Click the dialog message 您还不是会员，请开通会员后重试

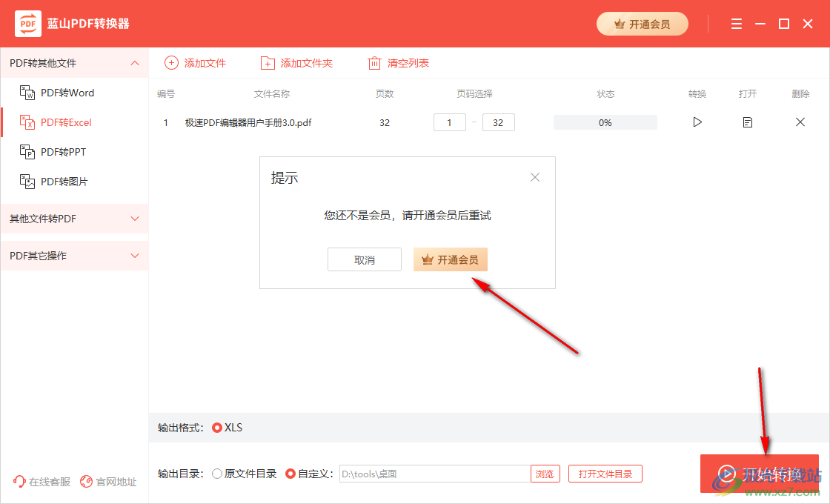tap(408, 216)
